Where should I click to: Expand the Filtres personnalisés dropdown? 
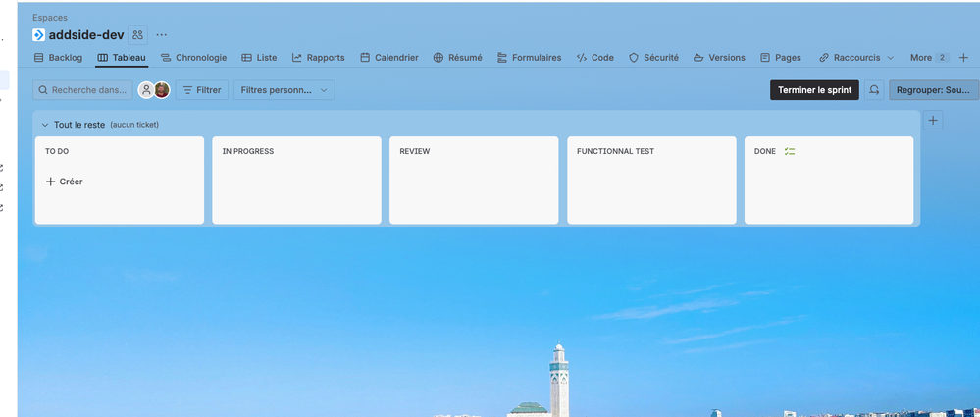(284, 90)
